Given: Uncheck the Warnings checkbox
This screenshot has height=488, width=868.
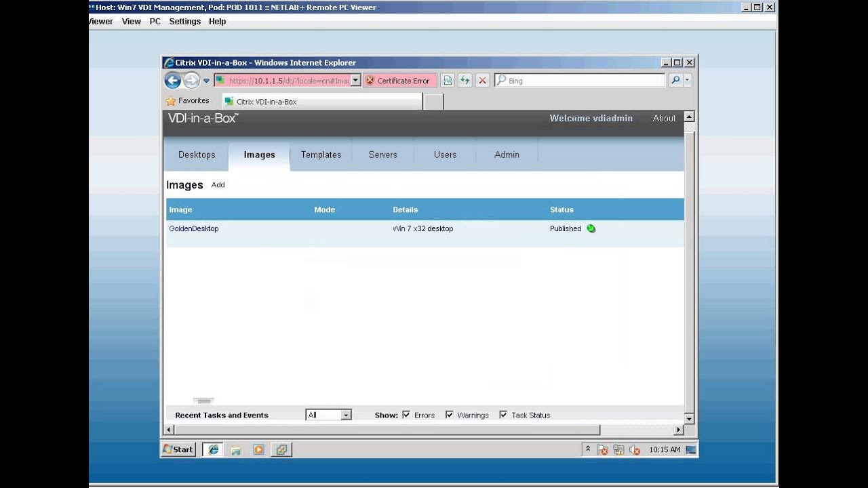Looking at the screenshot, I should 449,415.
